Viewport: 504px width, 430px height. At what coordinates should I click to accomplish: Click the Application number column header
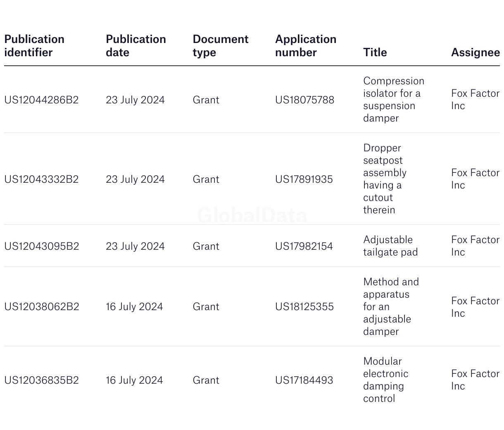(x=306, y=46)
